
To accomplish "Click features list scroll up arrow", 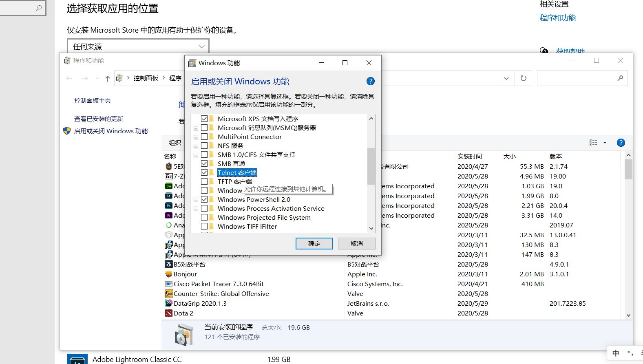I will coord(371,119).
